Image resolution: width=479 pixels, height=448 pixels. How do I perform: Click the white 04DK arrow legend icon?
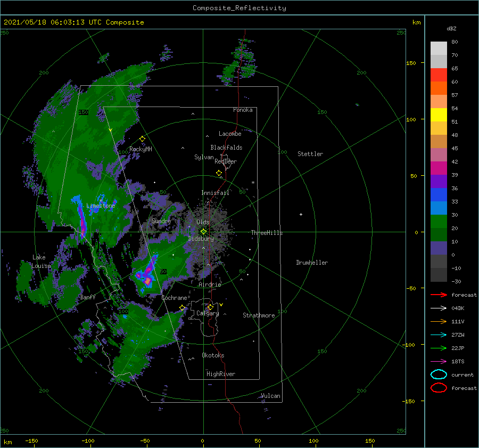(x=439, y=308)
